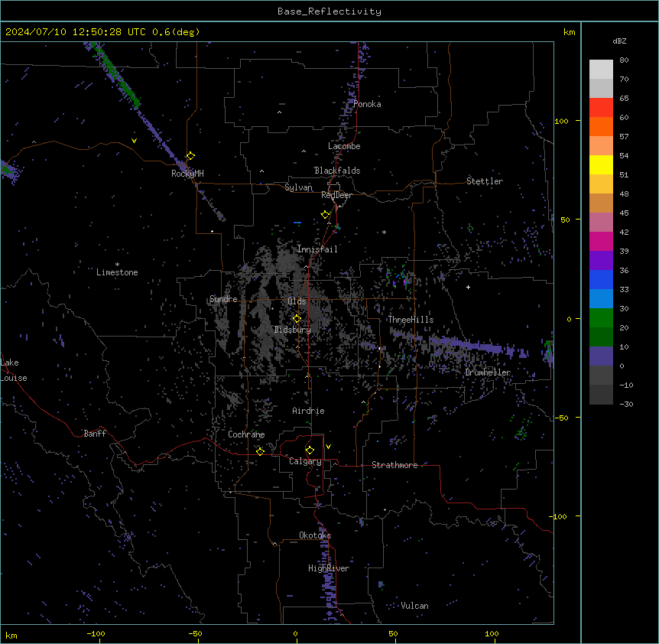Select the red 65 dBZ legend swatch
659x644 pixels.
click(601, 107)
